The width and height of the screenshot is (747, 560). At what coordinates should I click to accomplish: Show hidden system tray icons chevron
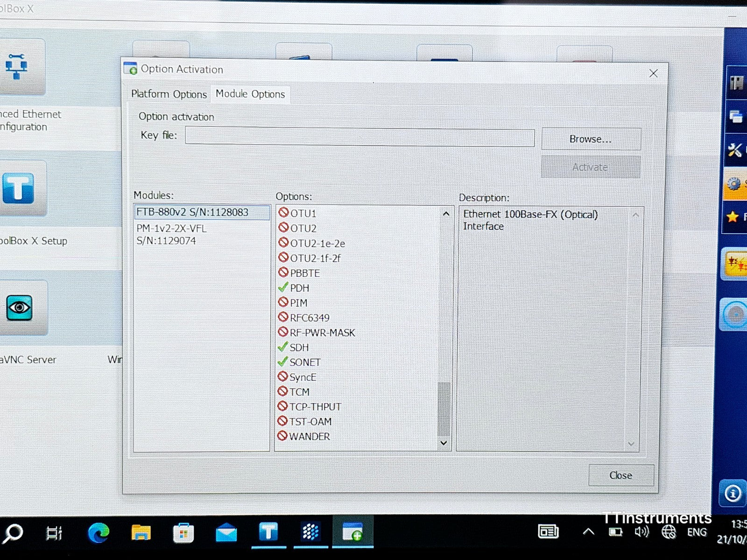click(x=588, y=532)
